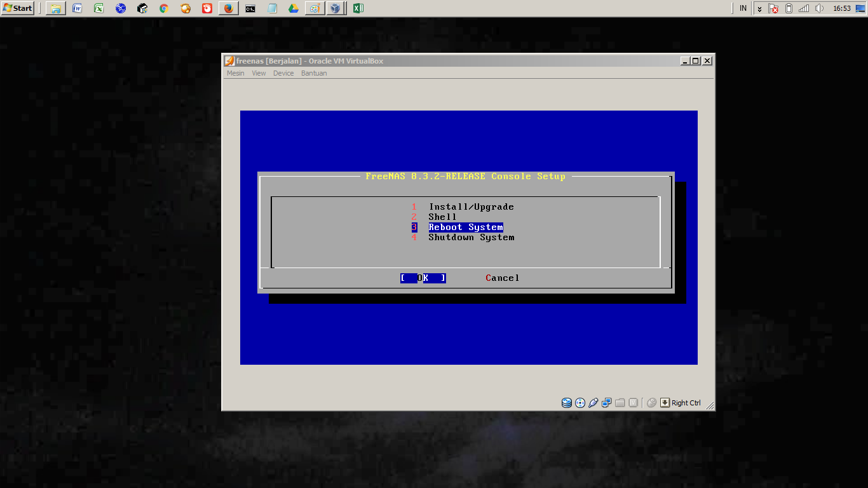Click the IN input language indicator

(x=743, y=8)
